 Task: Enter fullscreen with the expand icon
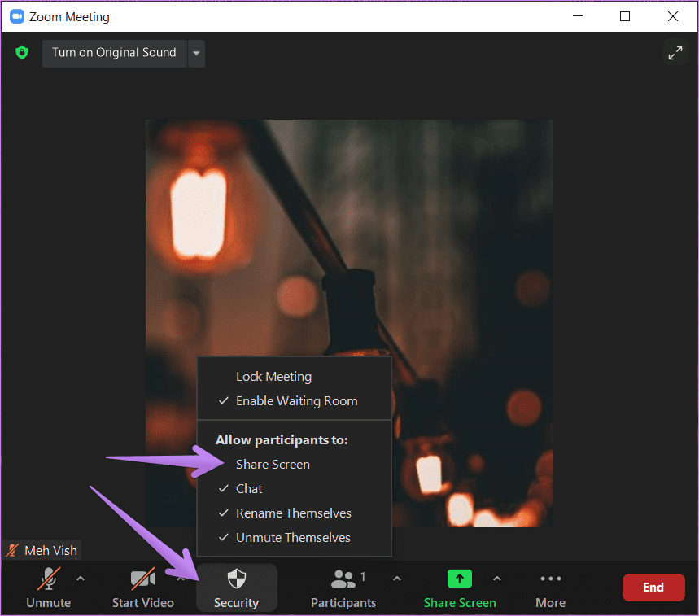675,52
